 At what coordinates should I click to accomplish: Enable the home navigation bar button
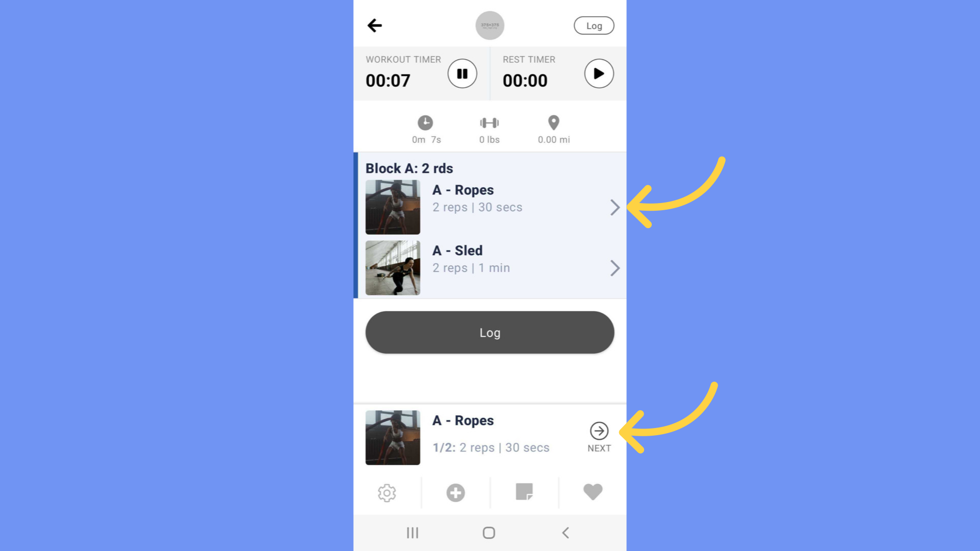489,532
